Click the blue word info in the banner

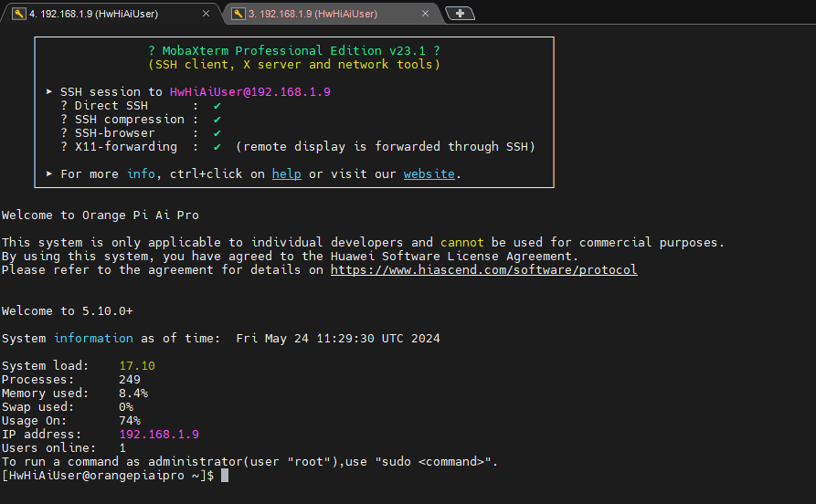[x=141, y=173]
